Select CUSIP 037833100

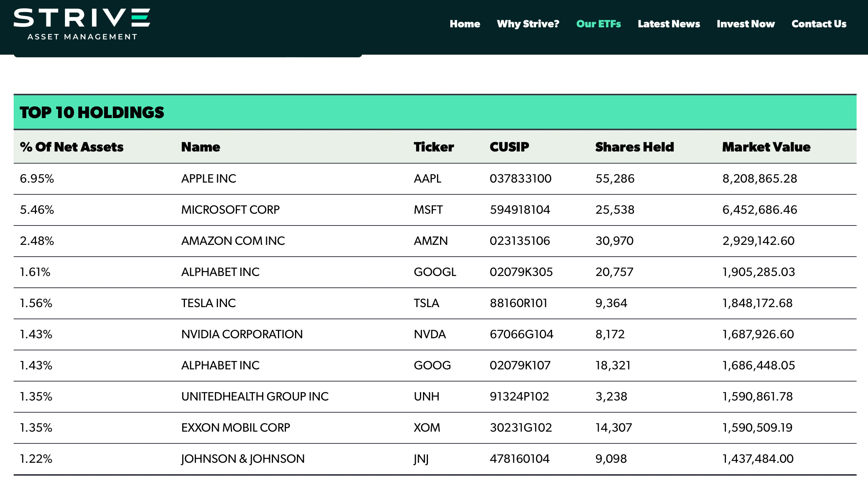pyautogui.click(x=521, y=178)
